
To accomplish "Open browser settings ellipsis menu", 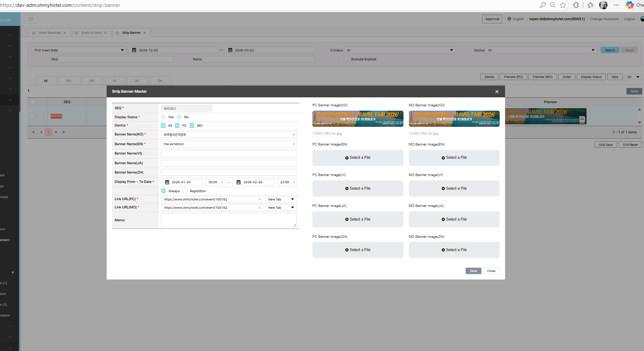I will (x=616, y=5).
